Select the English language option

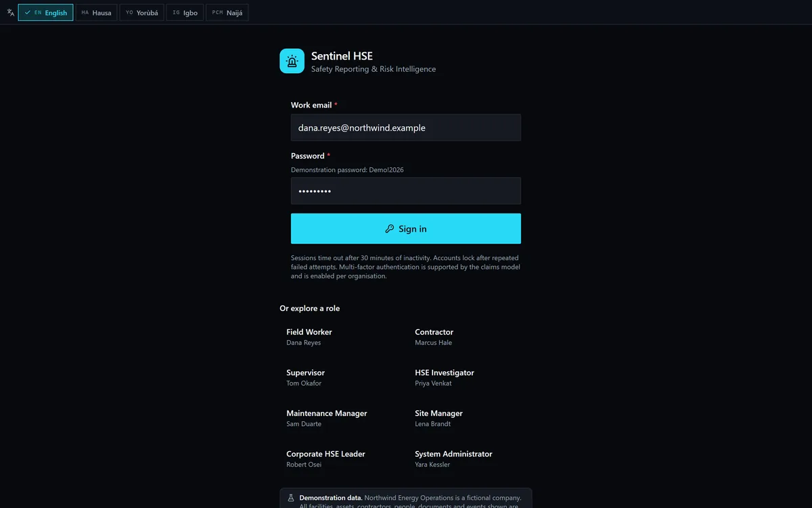pyautogui.click(x=45, y=12)
